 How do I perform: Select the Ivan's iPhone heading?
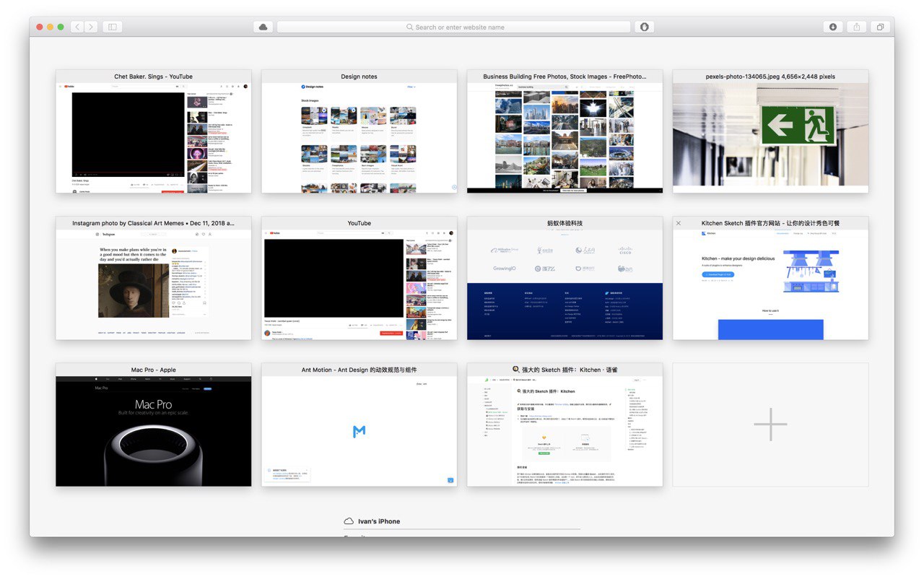[x=379, y=521]
